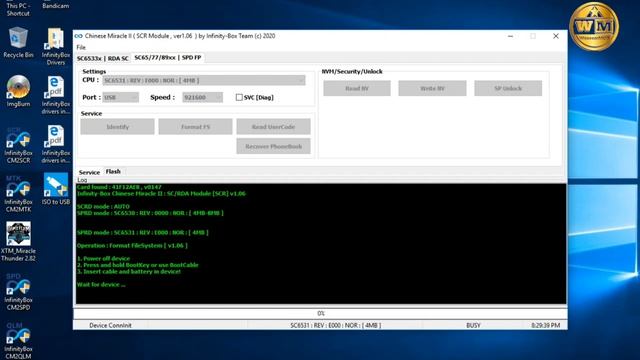Click '1. Power off device' log line
The width and height of the screenshot is (640, 360).
104,258
